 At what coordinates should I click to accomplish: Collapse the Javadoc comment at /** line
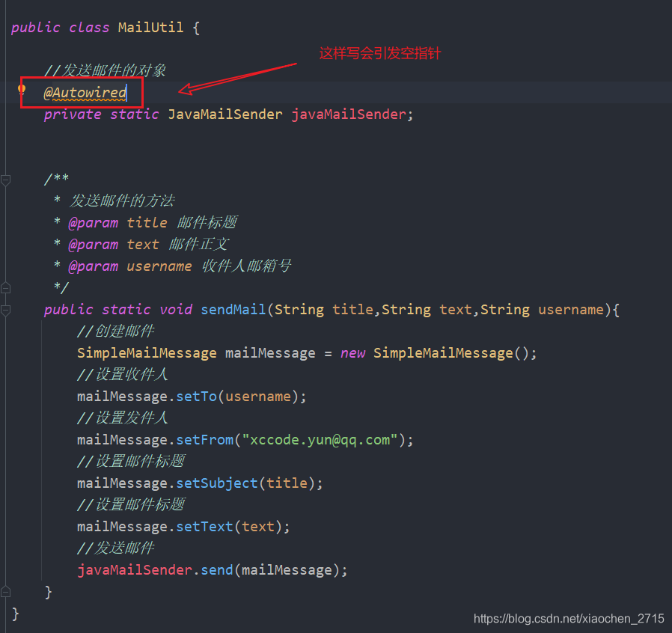[x=5, y=181]
